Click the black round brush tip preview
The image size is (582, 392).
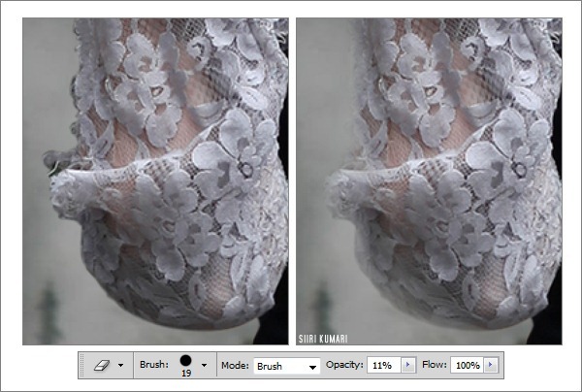tap(185, 361)
